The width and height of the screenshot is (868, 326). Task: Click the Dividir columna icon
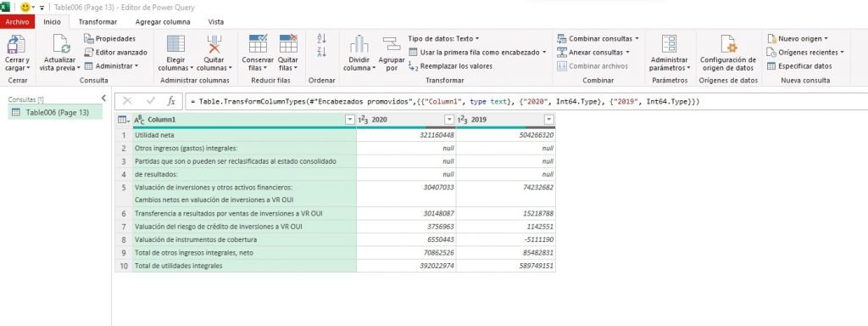[359, 44]
